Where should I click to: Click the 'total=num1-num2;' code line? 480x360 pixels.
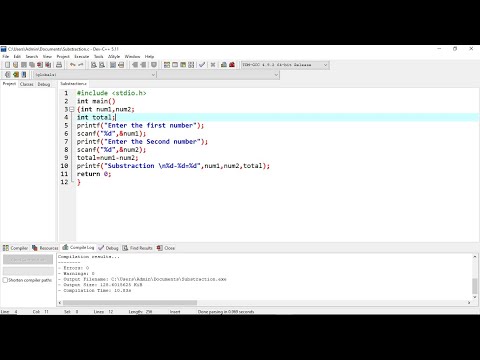pos(107,158)
